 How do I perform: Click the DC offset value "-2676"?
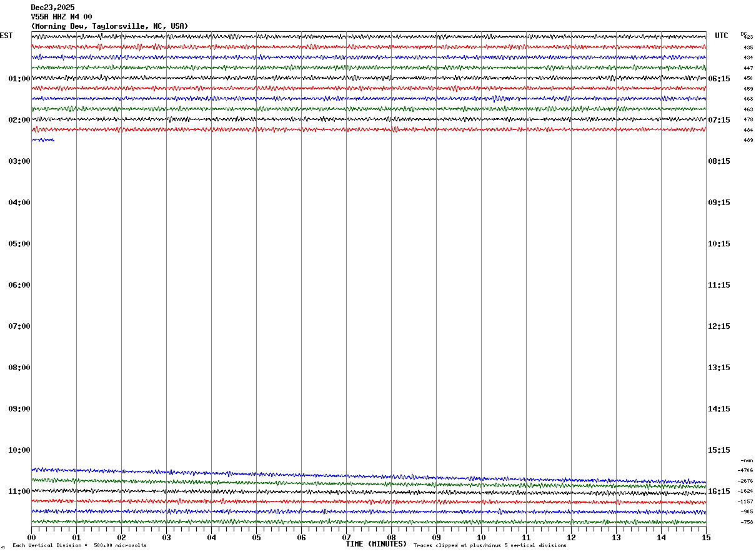tap(745, 481)
